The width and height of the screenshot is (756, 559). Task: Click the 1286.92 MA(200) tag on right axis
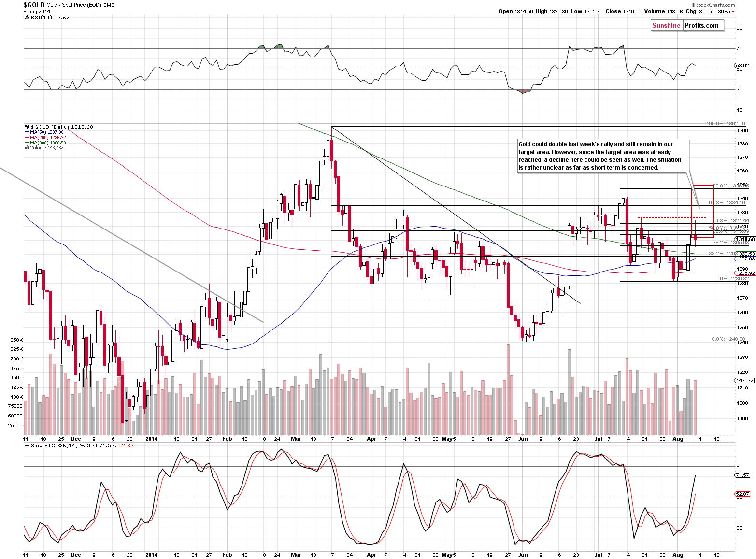pyautogui.click(x=745, y=273)
